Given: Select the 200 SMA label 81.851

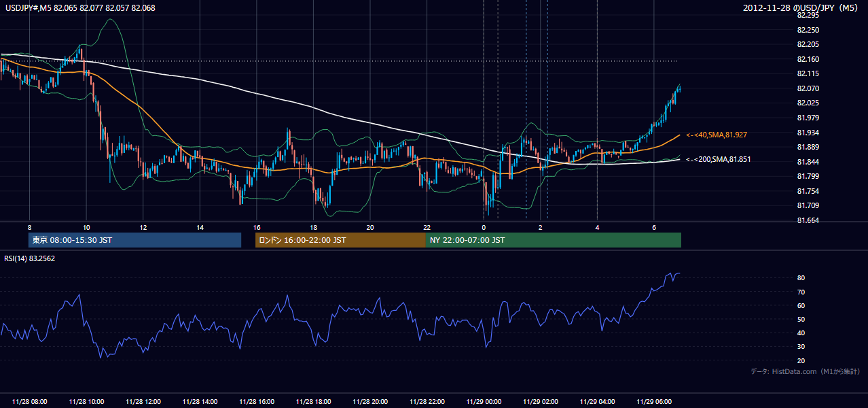Looking at the screenshot, I should (x=719, y=159).
